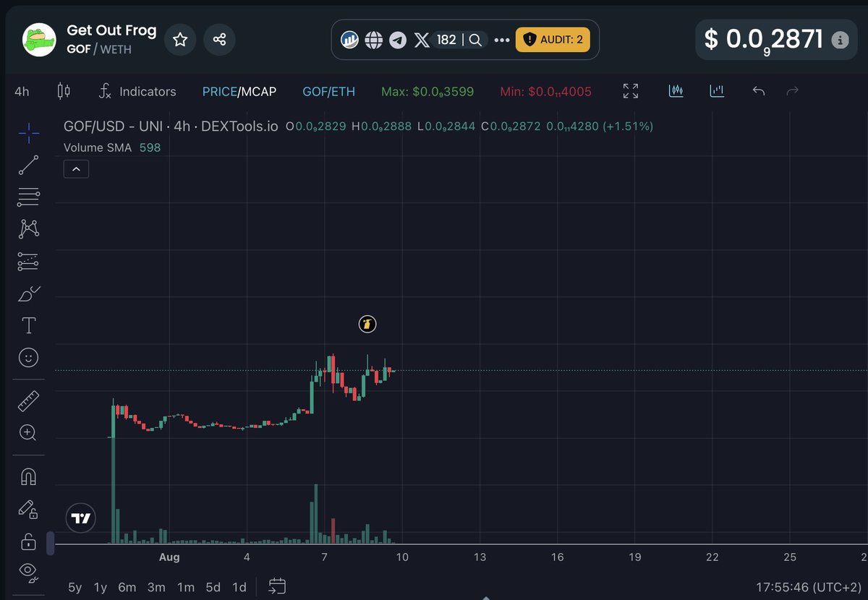Click the drawing toolbar collapse handle
Image resolution: width=868 pixels, height=600 pixels.
pyautogui.click(x=51, y=544)
